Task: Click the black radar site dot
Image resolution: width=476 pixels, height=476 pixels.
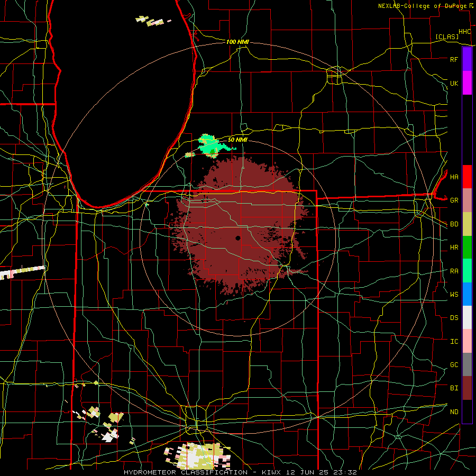Action: 238,238
